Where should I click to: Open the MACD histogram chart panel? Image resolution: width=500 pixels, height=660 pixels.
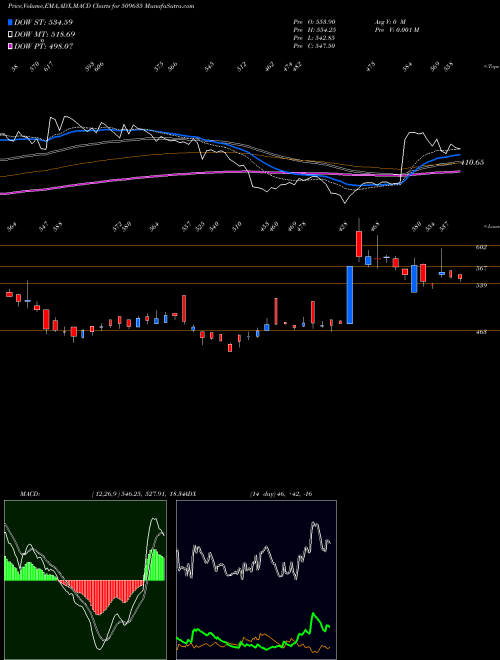[x=85, y=580]
